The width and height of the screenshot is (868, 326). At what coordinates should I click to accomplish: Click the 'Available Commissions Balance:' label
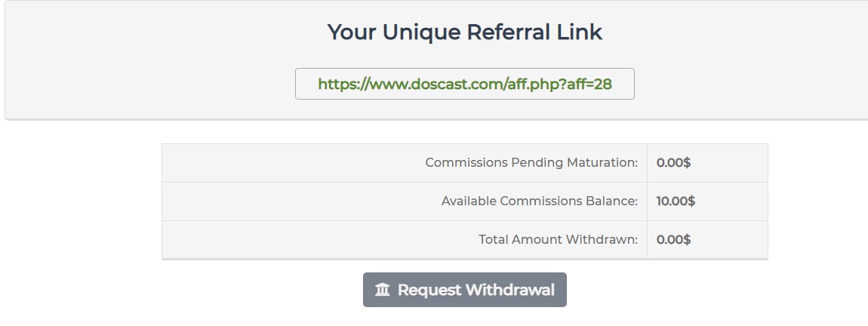(540, 201)
